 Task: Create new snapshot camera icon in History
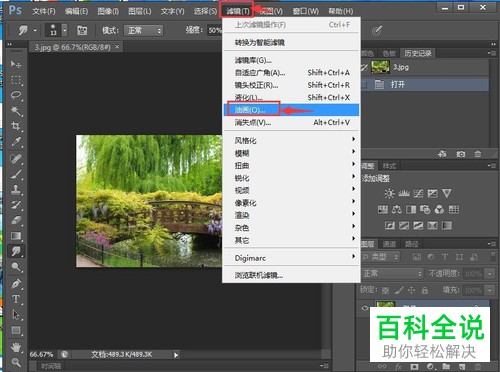461,154
